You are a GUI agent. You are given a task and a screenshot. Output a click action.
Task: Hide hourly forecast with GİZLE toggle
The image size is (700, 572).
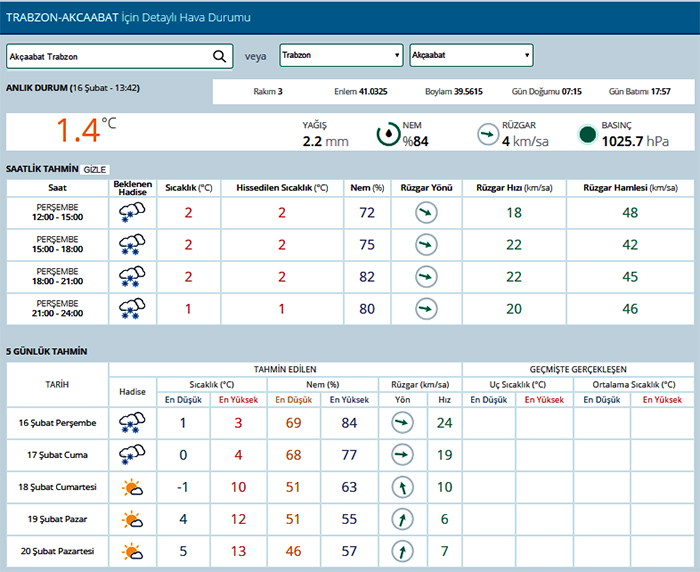click(95, 169)
